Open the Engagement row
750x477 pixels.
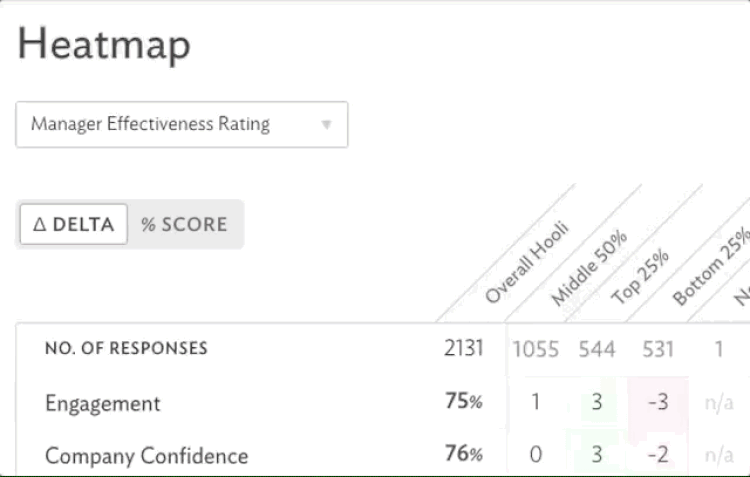(x=102, y=403)
